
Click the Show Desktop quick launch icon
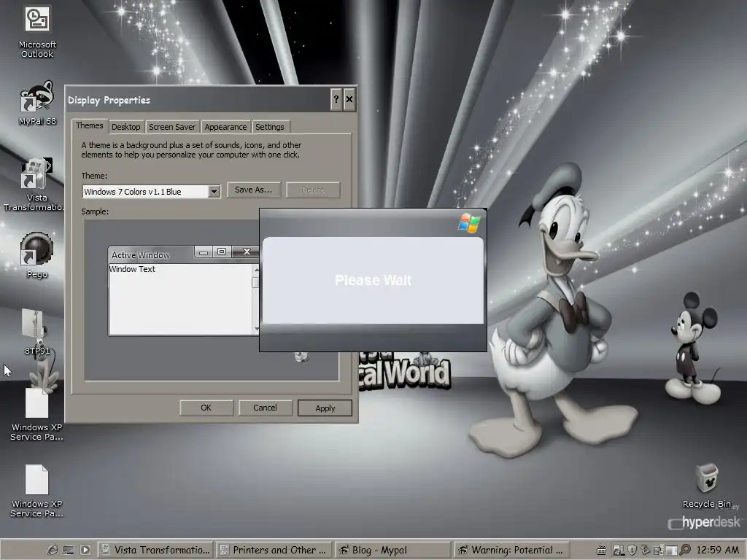pyautogui.click(x=69, y=550)
